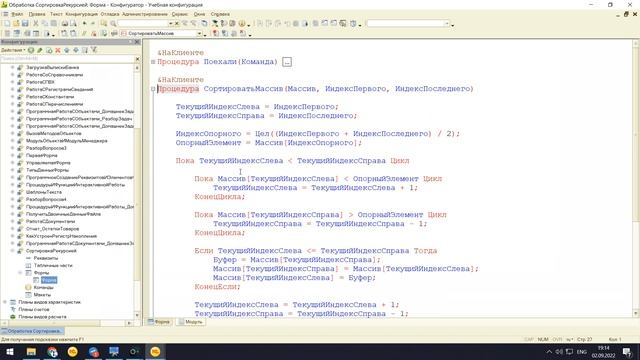Open the Файл menu

(x=17, y=14)
